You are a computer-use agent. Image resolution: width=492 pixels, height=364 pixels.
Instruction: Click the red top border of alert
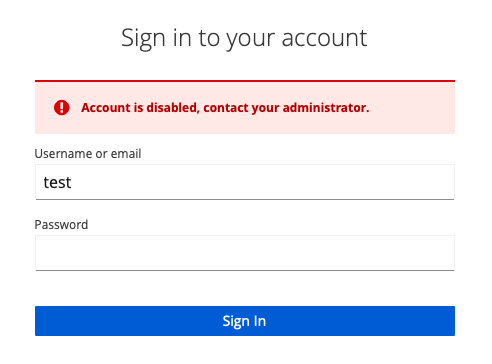[x=245, y=81]
